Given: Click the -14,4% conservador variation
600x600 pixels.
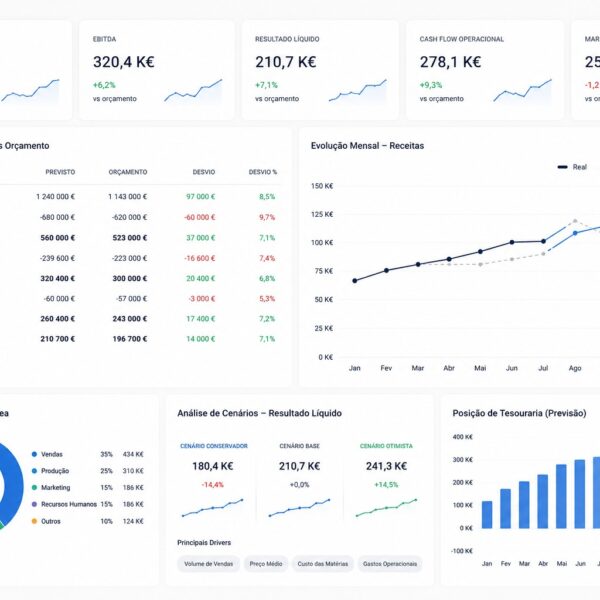Looking at the screenshot, I should click(x=213, y=485).
